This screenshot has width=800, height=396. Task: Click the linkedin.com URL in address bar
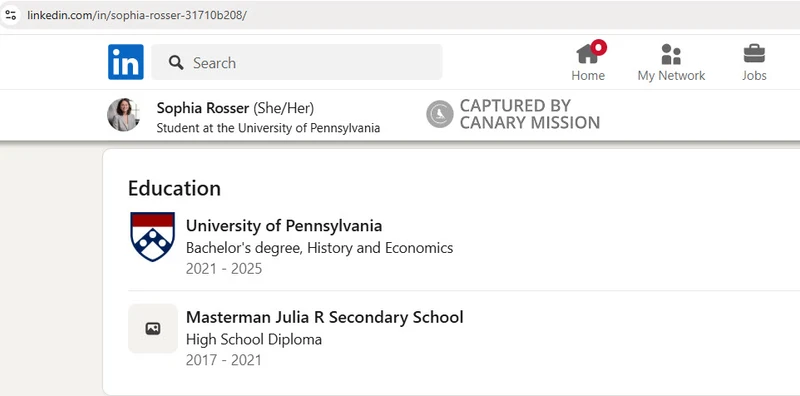137,15
